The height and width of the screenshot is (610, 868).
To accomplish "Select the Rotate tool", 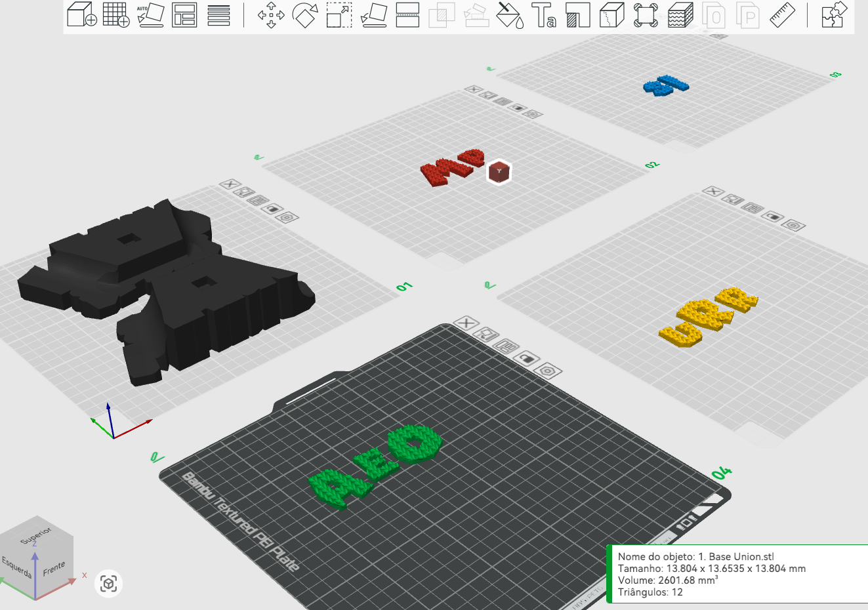I will pos(305,14).
